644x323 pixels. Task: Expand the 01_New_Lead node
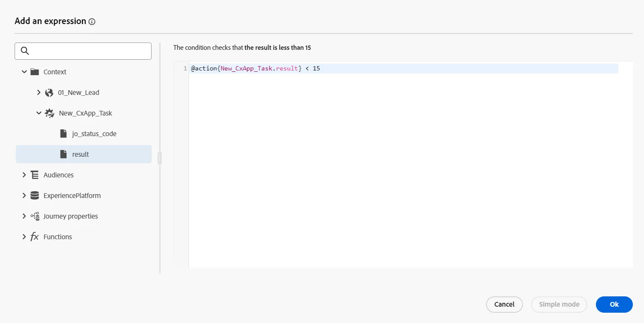(39, 92)
